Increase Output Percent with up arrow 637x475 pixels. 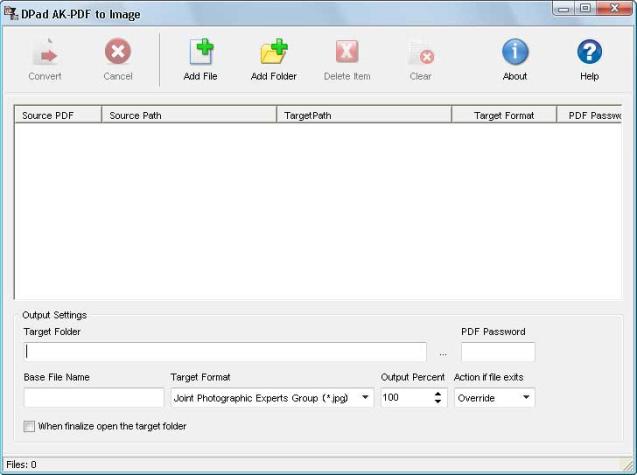click(438, 394)
